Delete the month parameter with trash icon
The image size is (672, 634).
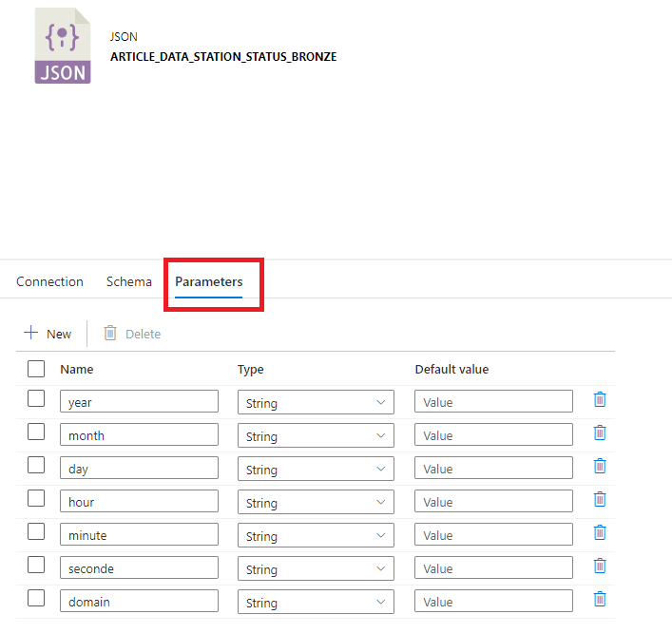pos(600,433)
